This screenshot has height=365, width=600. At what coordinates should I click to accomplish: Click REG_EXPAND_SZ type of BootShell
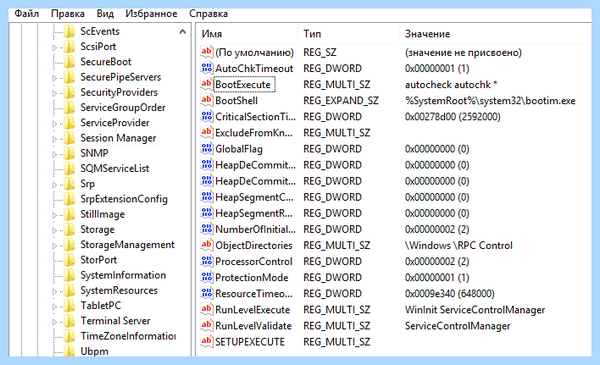click(x=341, y=101)
